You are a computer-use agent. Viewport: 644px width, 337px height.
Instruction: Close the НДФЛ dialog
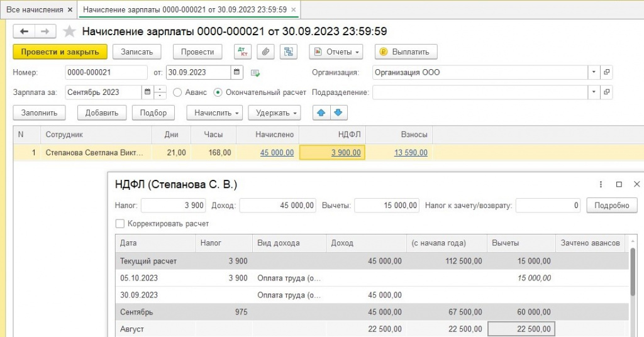point(636,184)
